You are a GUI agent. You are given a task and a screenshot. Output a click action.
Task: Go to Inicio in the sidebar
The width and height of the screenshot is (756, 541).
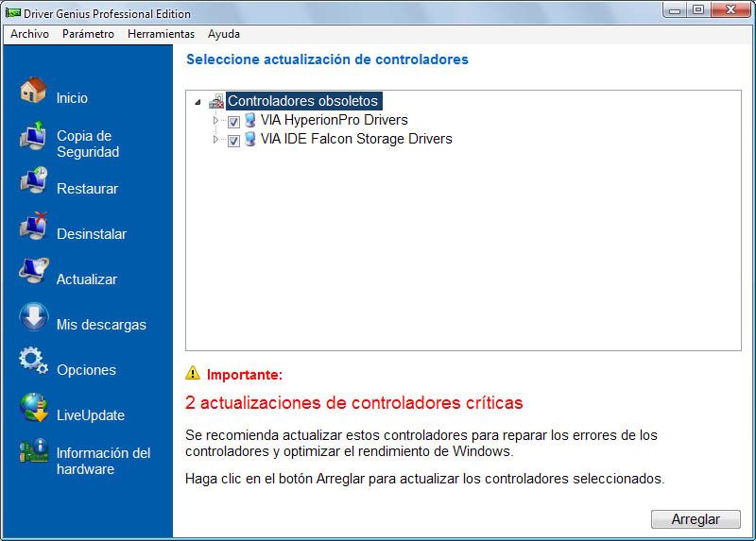[x=72, y=98]
